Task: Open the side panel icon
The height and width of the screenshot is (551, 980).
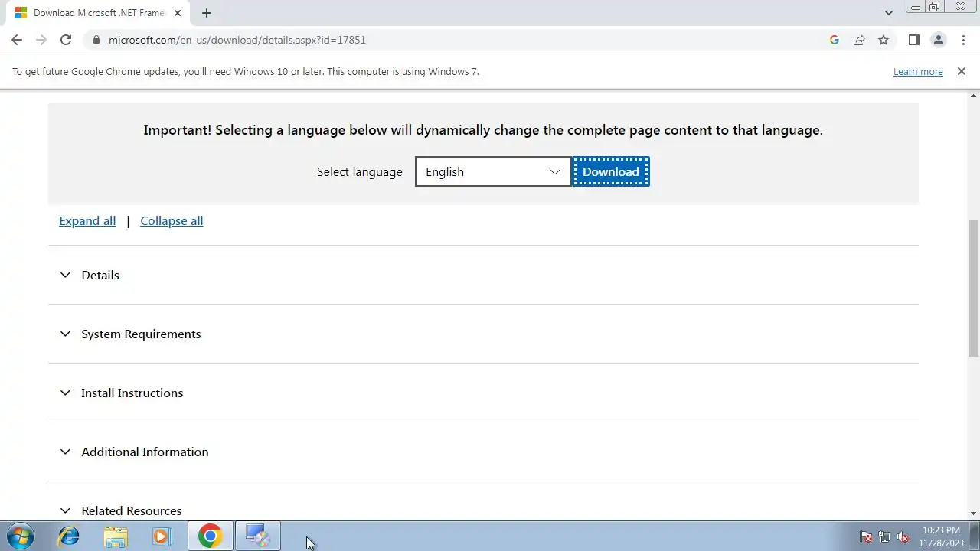Action: click(913, 40)
